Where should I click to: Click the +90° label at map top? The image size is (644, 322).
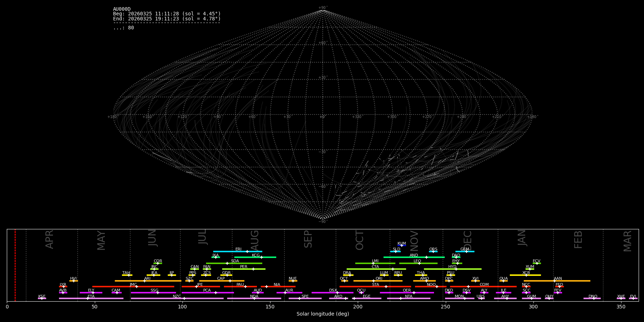(x=323, y=8)
